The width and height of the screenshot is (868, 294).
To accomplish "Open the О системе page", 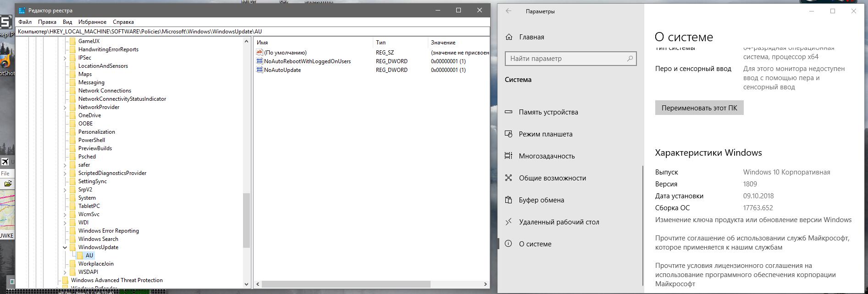I will 535,244.
